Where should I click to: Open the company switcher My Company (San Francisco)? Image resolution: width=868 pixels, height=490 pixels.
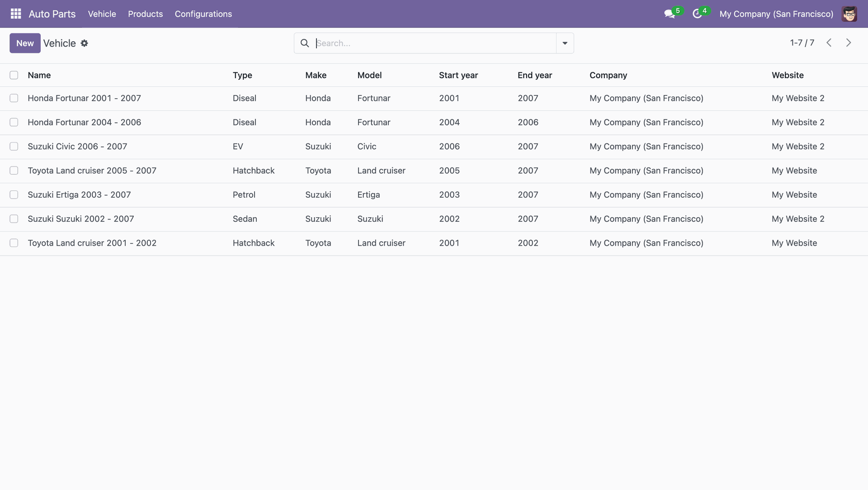pyautogui.click(x=776, y=14)
